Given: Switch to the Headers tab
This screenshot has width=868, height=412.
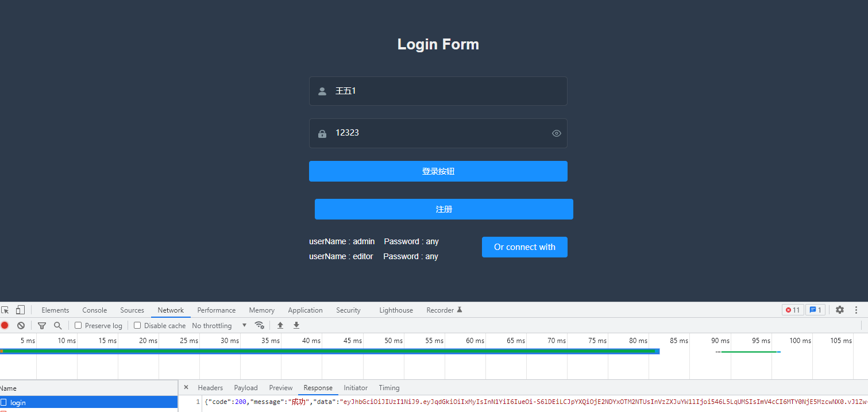Looking at the screenshot, I should (x=210, y=387).
